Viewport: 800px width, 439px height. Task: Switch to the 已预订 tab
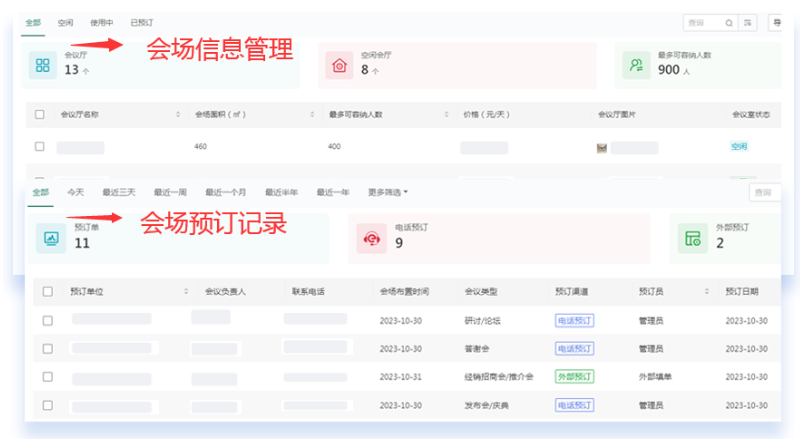point(143,21)
